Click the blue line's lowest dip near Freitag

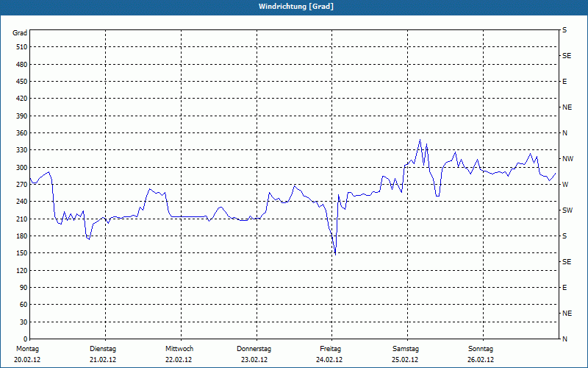click(x=335, y=255)
